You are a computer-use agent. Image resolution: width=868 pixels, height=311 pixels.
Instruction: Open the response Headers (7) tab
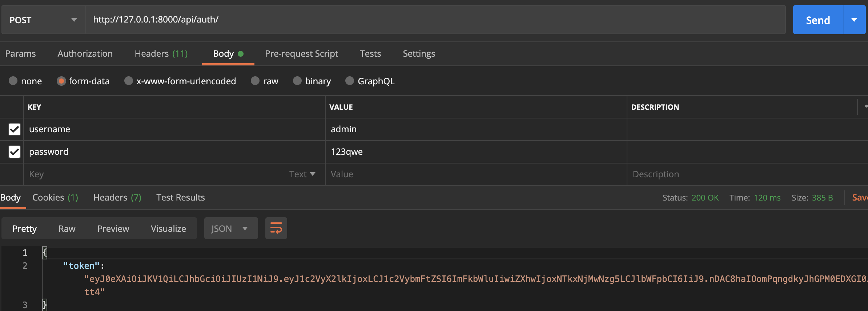pyautogui.click(x=117, y=198)
